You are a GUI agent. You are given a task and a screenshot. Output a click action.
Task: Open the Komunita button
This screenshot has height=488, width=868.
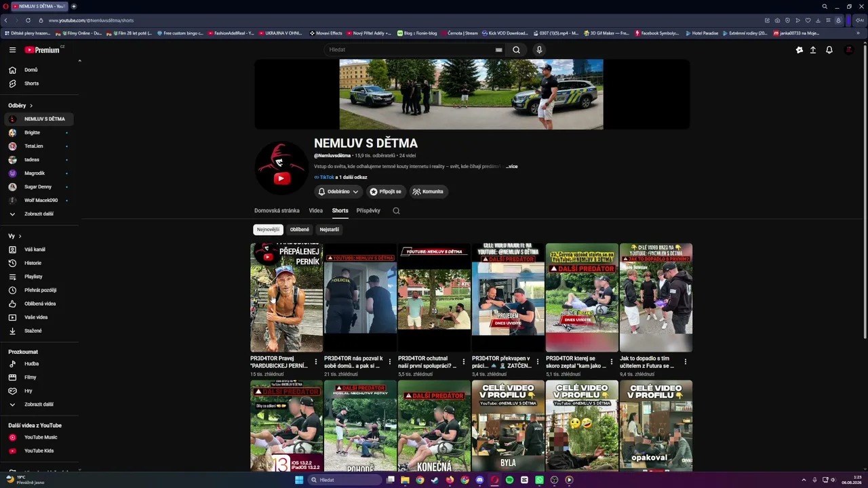click(x=428, y=192)
